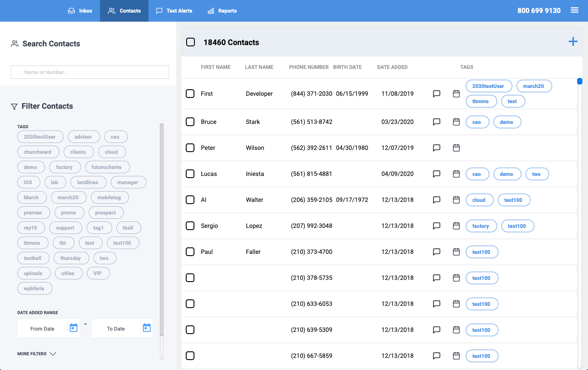Switch to the Inbox tab

(x=81, y=11)
